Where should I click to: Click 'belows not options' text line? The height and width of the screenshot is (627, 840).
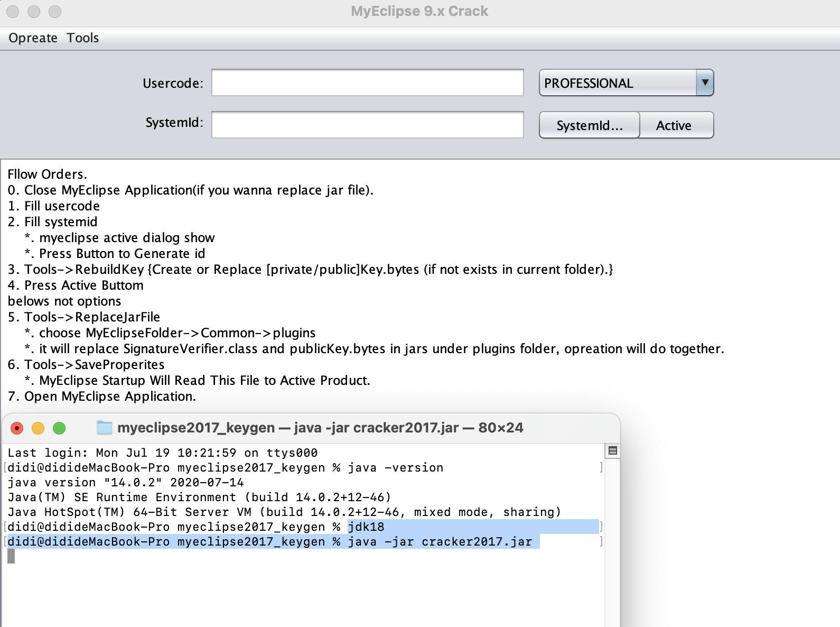64,301
